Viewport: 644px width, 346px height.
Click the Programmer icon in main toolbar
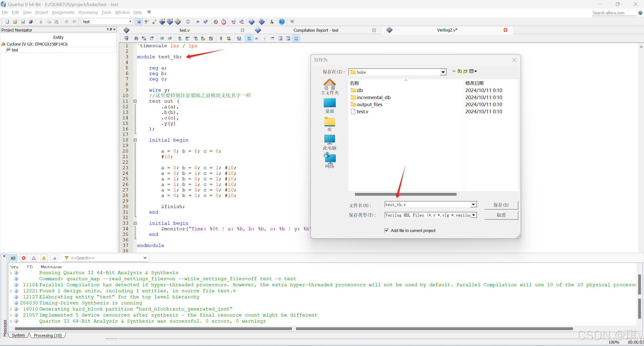click(262, 22)
